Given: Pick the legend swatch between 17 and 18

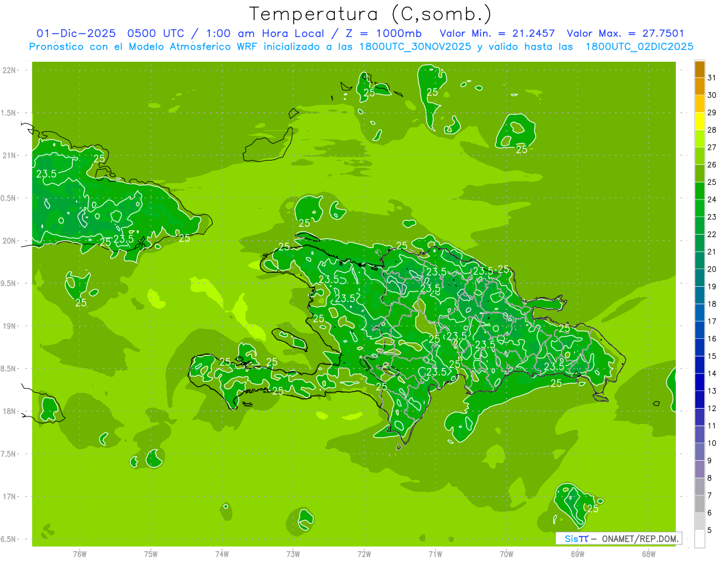Looking at the screenshot, I should click(x=699, y=312).
